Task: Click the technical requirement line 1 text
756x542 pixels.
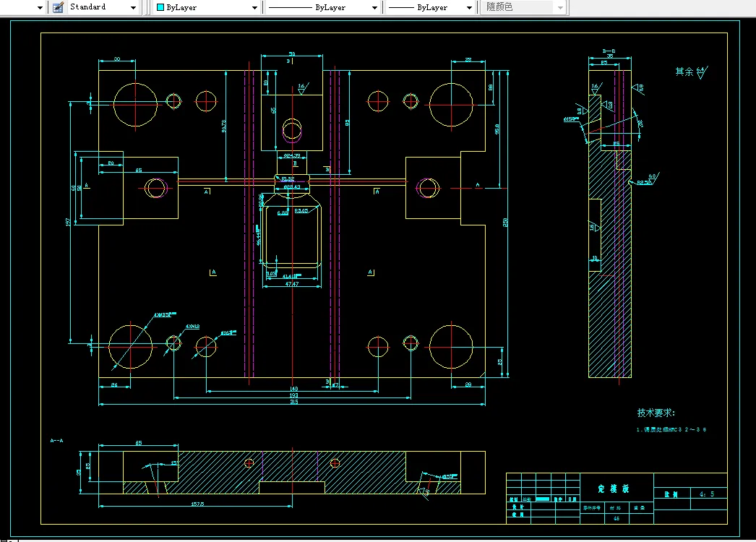Action: [x=671, y=429]
